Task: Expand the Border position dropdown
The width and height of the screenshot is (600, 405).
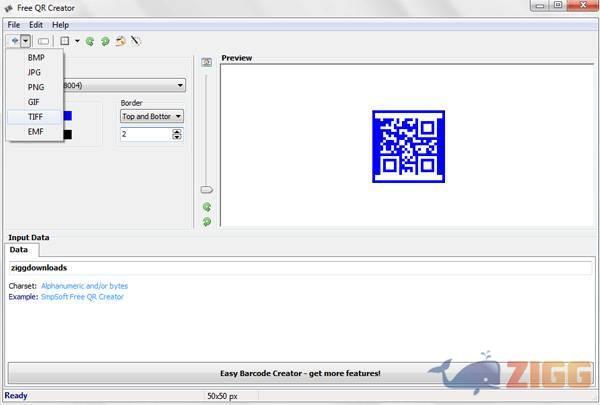Action: (178, 116)
